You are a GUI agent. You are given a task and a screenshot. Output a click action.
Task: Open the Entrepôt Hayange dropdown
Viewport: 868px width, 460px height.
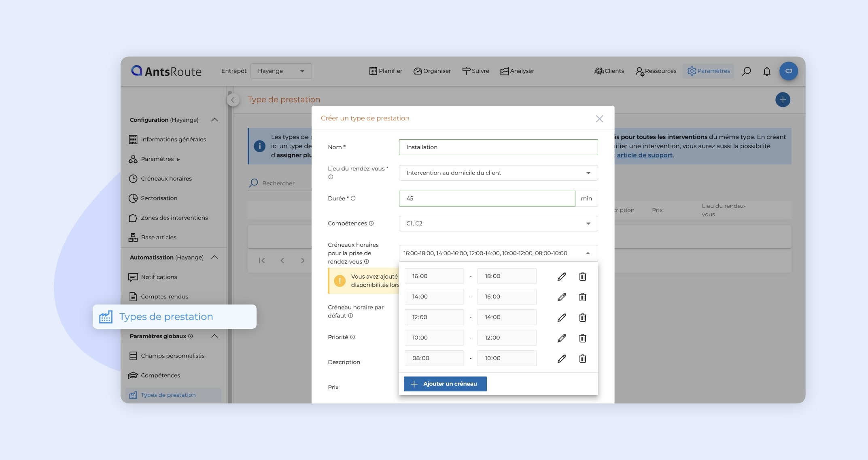click(281, 71)
